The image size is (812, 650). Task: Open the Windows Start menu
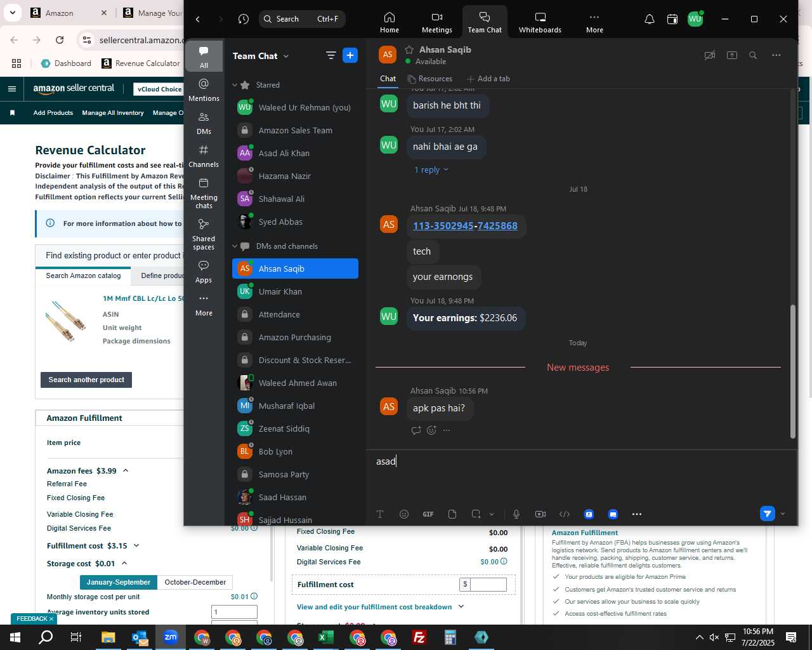(15, 637)
